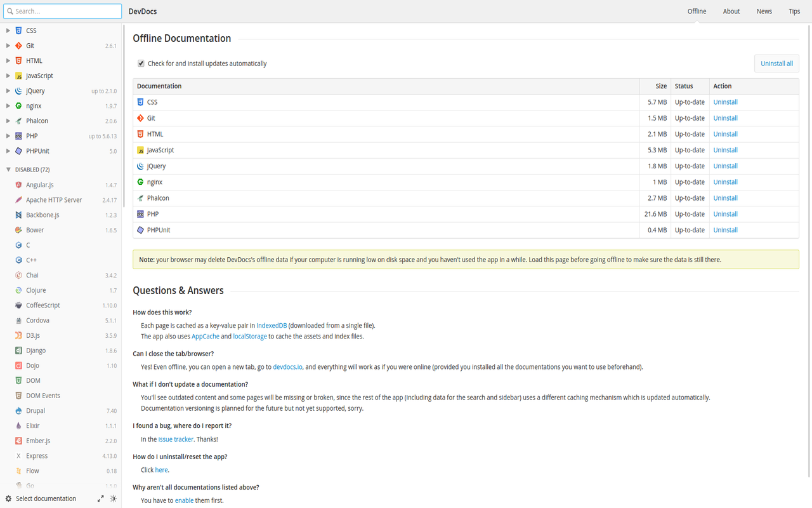
Task: Open the News tab
Action: tap(764, 11)
